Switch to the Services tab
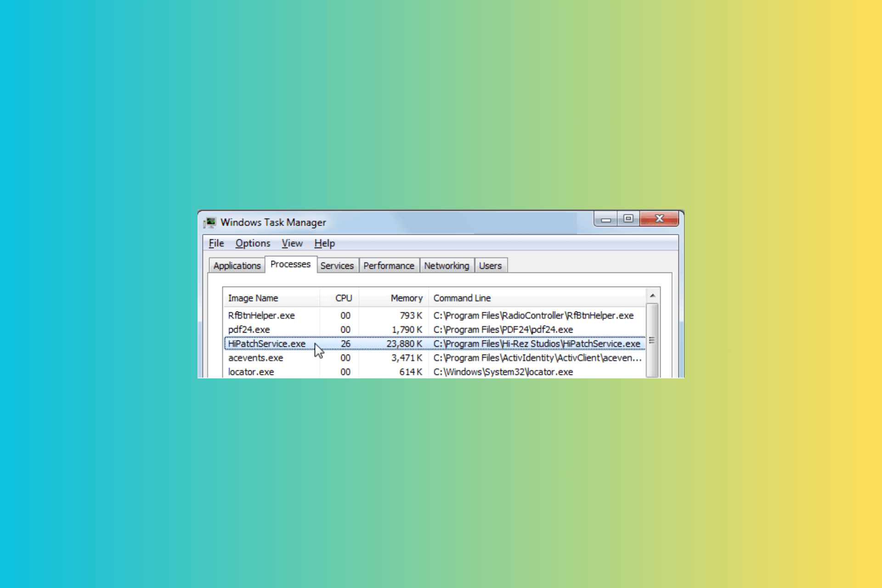882x588 pixels. coord(337,266)
